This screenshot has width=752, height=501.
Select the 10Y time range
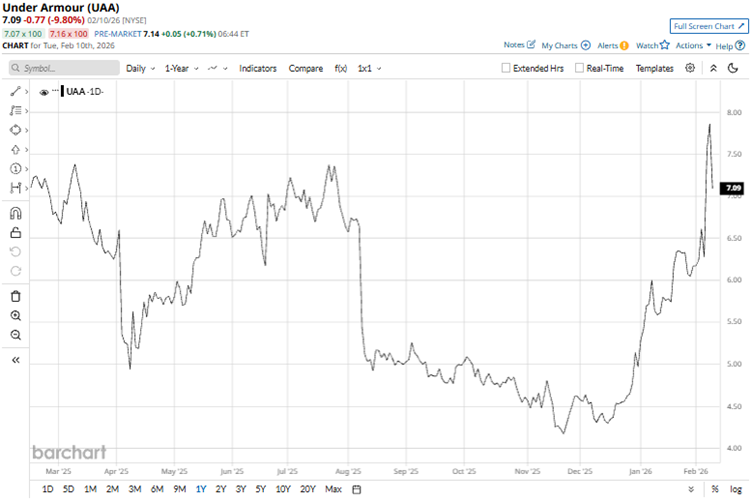pyautogui.click(x=283, y=489)
